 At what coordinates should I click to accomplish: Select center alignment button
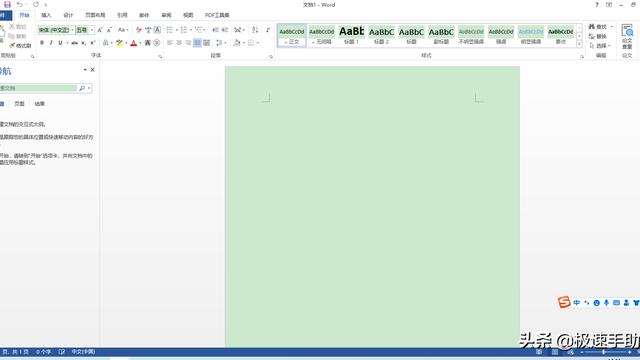click(179, 43)
